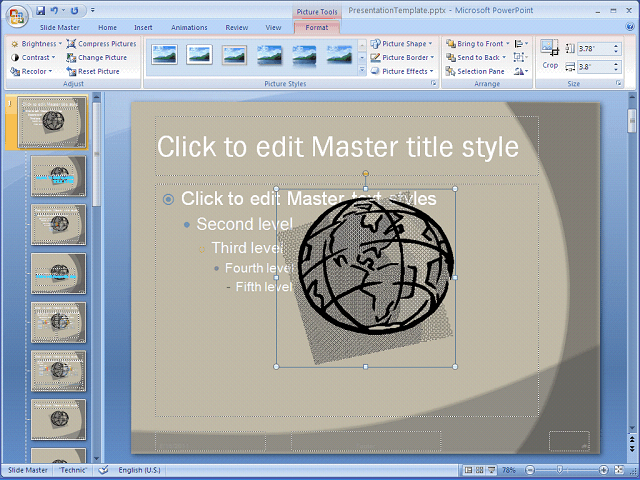Select the fourth layout thumbnail with cyan text
Screen dimensions: 640x480
click(58, 273)
